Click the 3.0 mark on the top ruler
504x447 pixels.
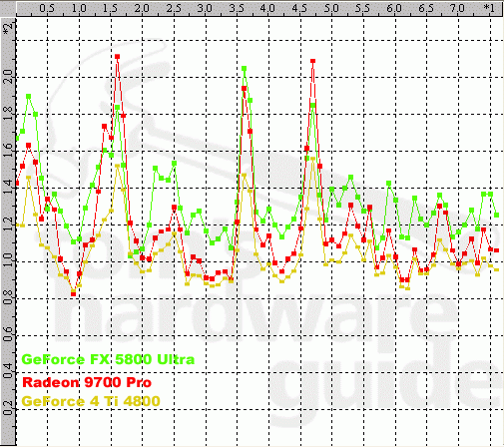coord(205,8)
